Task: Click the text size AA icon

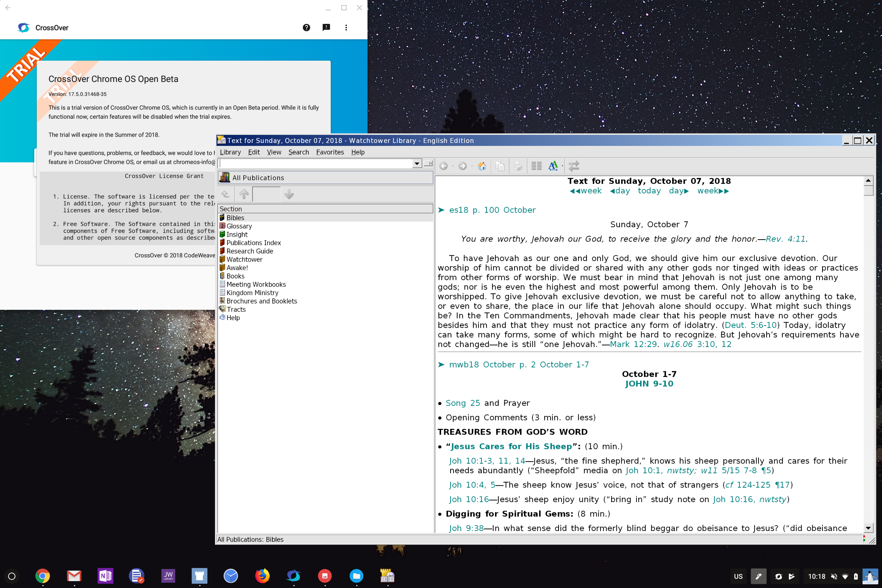Action: pos(553,166)
